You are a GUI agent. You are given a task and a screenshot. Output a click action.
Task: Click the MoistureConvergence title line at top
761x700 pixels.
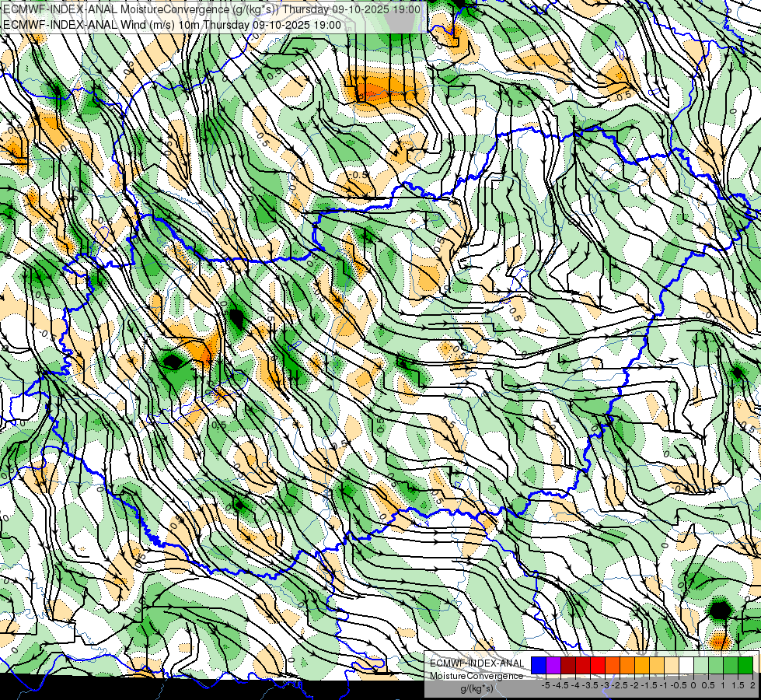212,9
